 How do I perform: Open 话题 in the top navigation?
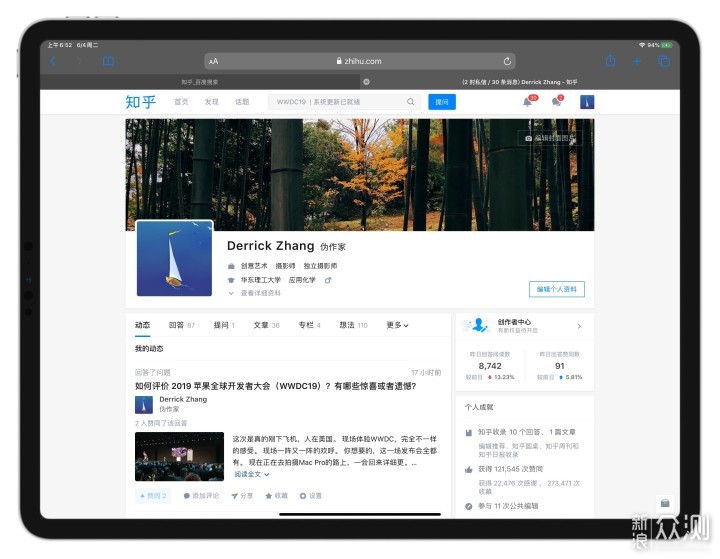pyautogui.click(x=242, y=102)
